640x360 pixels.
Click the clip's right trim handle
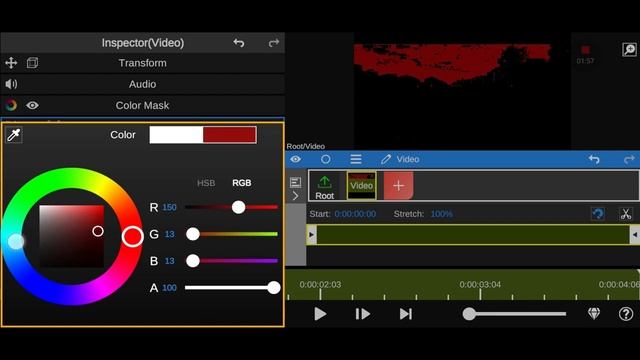coord(635,235)
